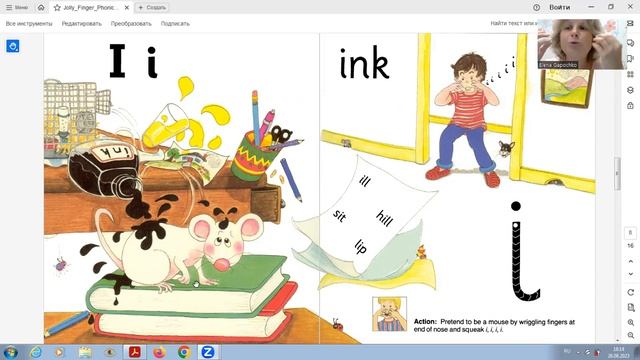640x360 pixels.
Task: Rotate the page view clockwise
Action: (631, 292)
